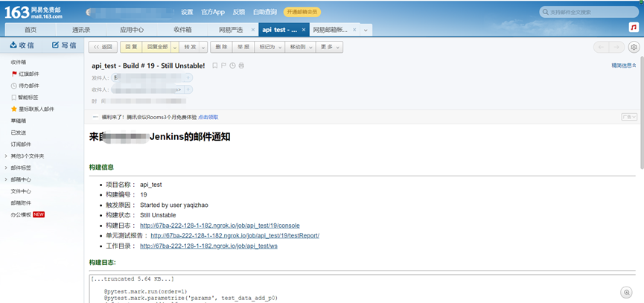Click 写信 to compose mail
This screenshot has height=303, width=644.
point(64,45)
